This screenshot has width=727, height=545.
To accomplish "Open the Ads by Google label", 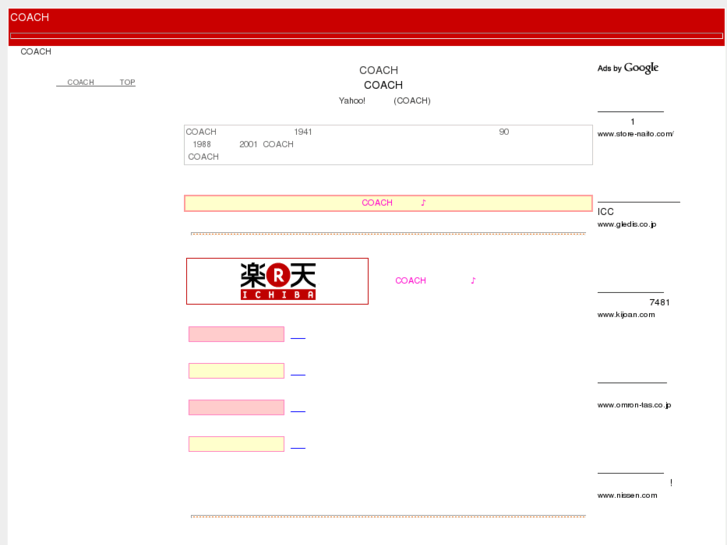I will (x=628, y=68).
